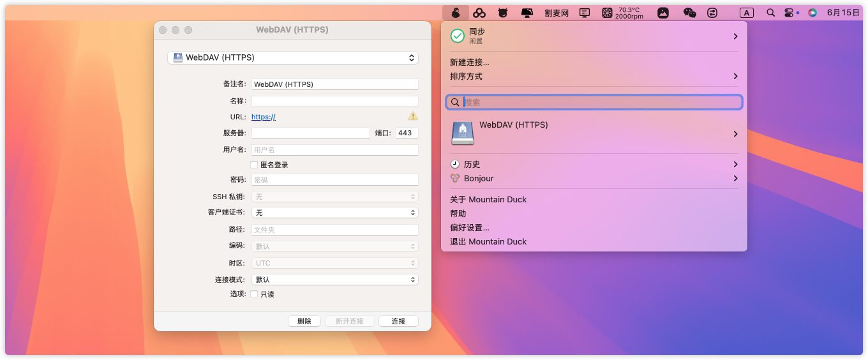Click the 用户名 field
The width and height of the screenshot is (868, 360).
click(x=334, y=150)
